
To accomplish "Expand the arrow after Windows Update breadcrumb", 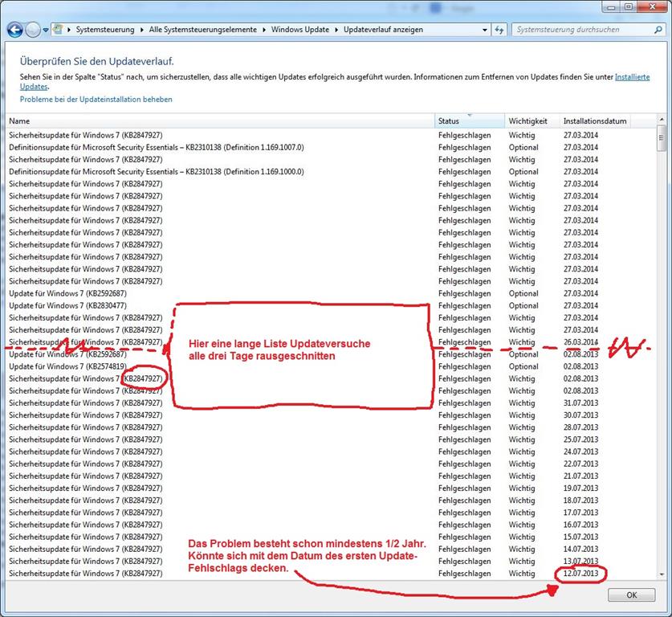I will point(336,30).
